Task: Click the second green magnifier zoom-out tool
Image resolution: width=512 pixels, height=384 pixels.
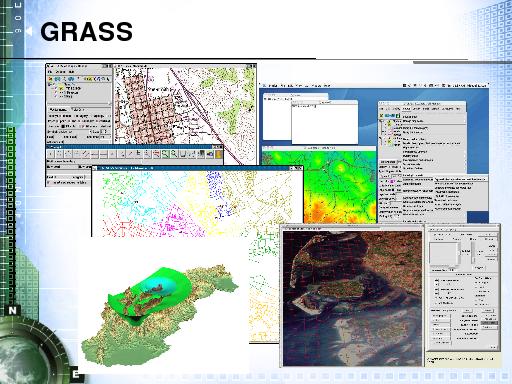Action: (174, 154)
